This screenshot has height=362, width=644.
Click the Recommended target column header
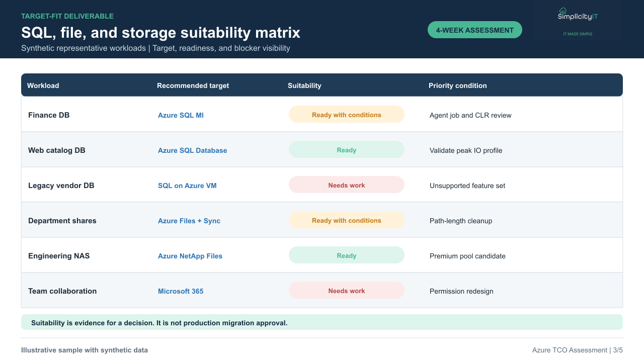coord(193,85)
